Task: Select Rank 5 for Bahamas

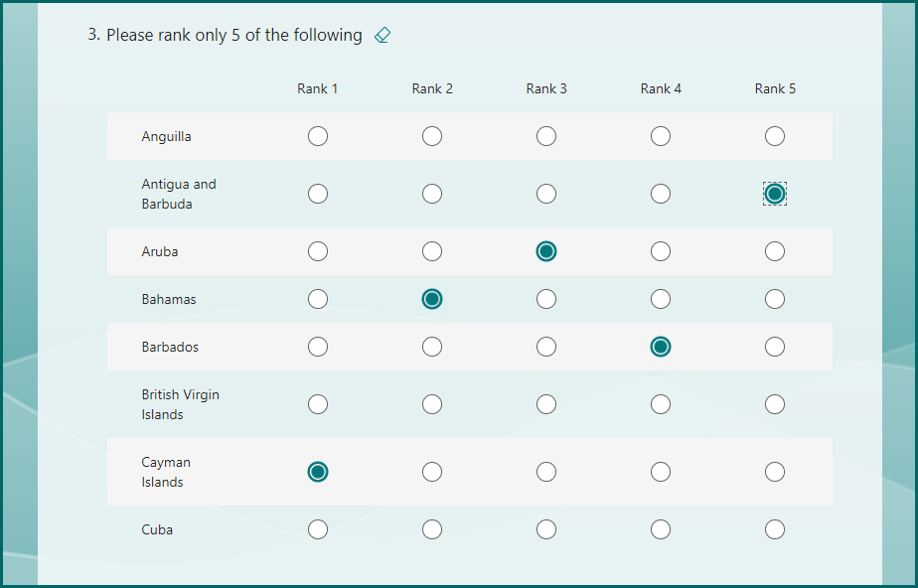Action: point(775,299)
